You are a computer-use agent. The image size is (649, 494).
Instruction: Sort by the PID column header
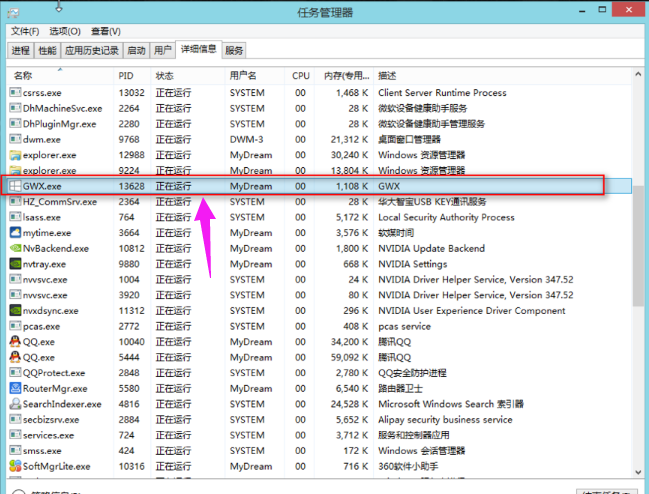click(126, 76)
